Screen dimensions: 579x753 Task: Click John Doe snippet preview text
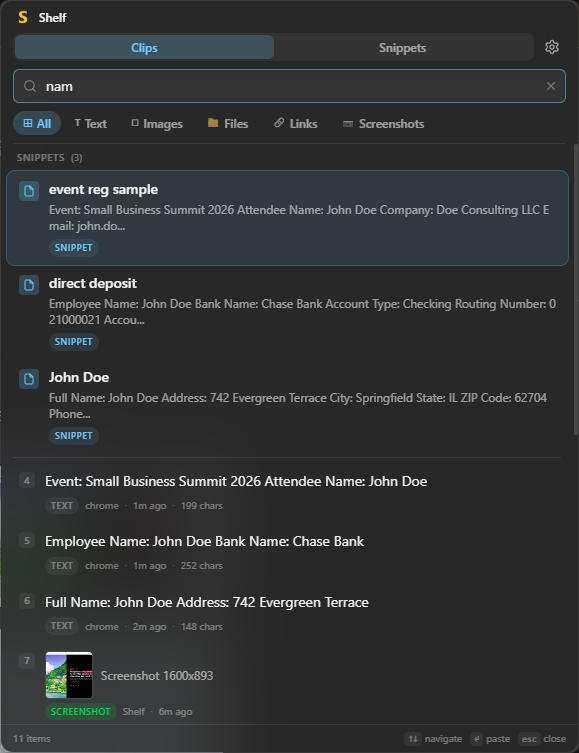pos(298,406)
